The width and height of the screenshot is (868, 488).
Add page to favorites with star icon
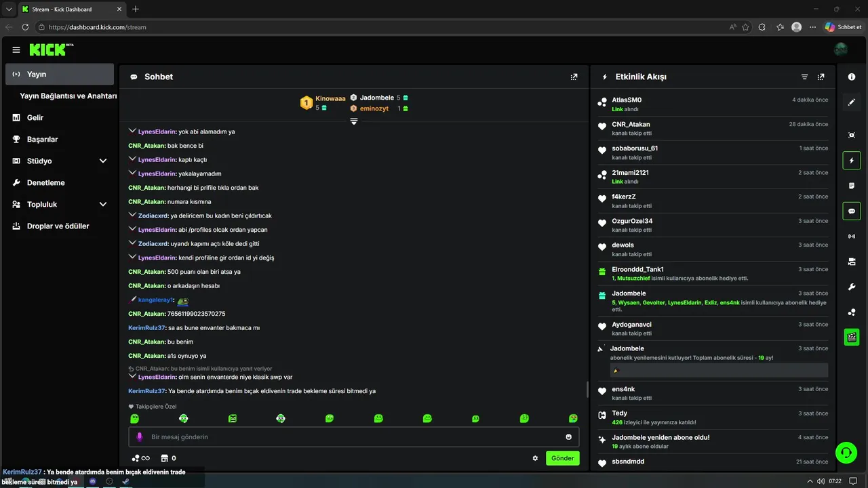(x=745, y=27)
